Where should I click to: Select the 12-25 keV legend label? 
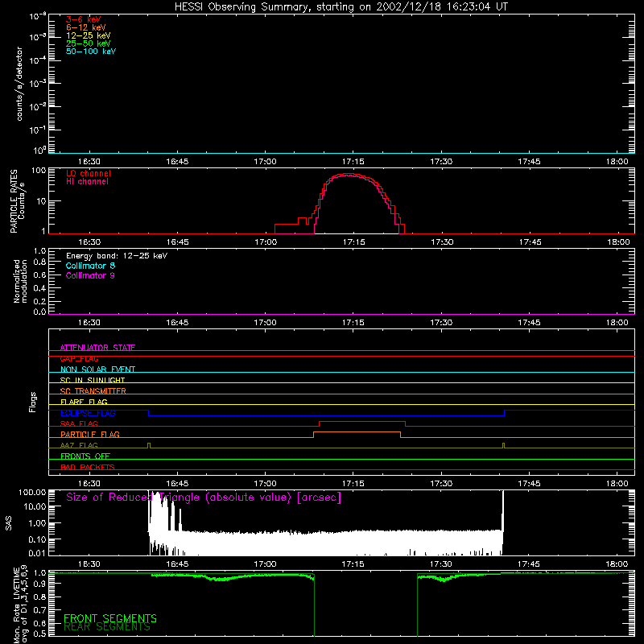(89, 35)
